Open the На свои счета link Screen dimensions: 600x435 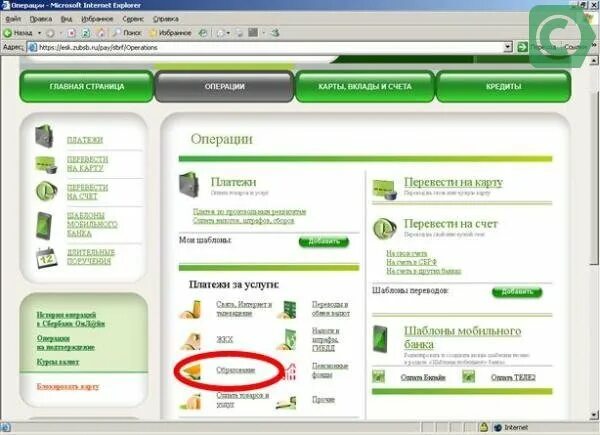pos(406,253)
